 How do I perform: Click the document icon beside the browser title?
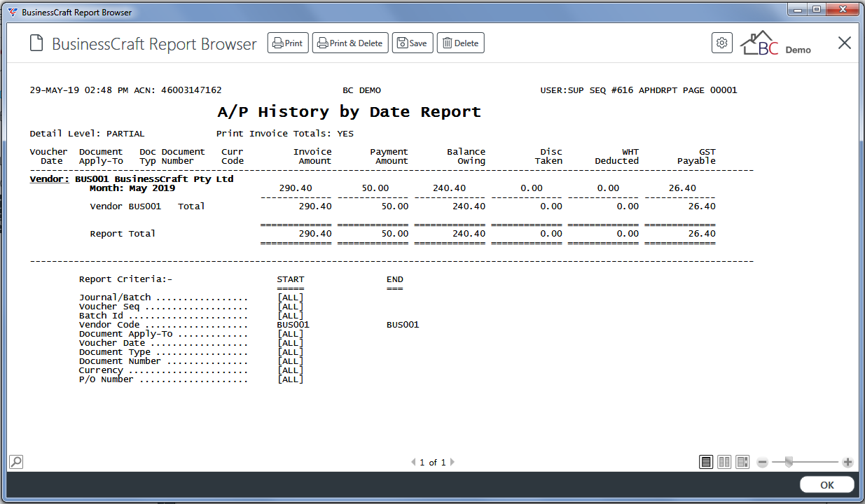(x=36, y=43)
